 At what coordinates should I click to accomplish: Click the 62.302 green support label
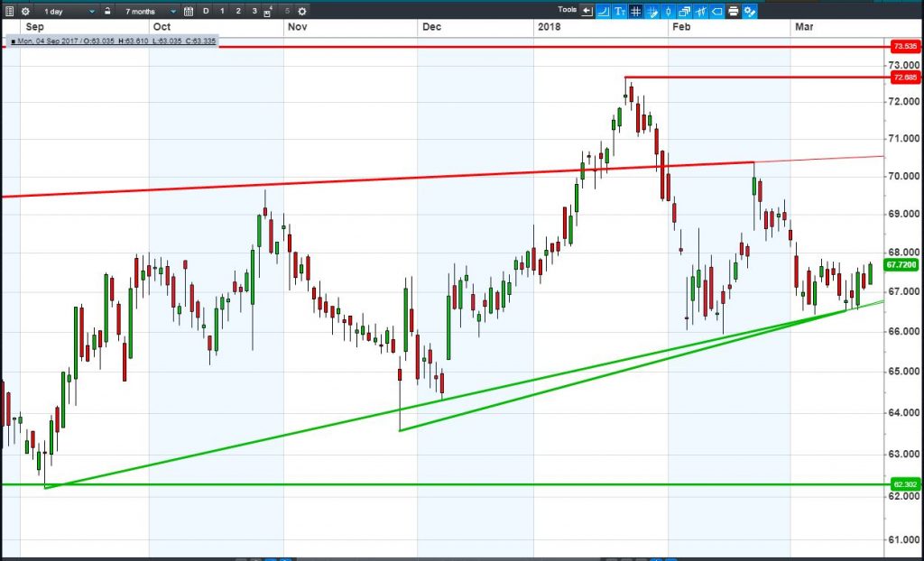(905, 484)
